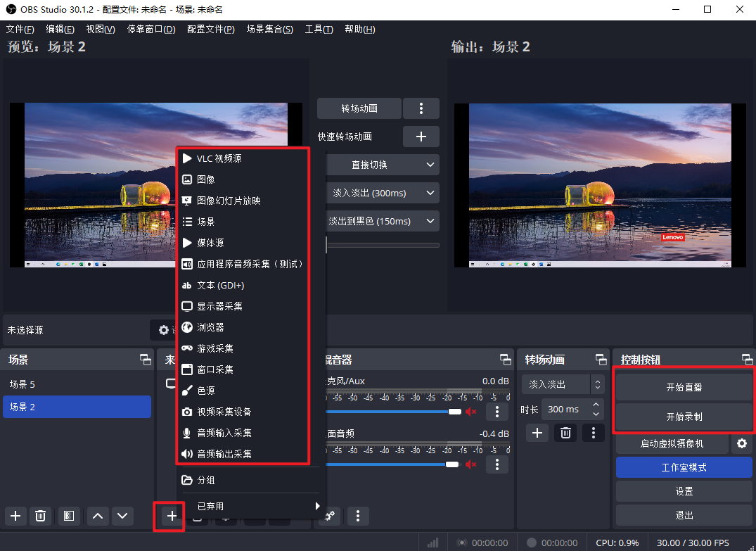This screenshot has height=551, width=756.
Task: Open the transition three-dot options menu
Action: (x=421, y=108)
